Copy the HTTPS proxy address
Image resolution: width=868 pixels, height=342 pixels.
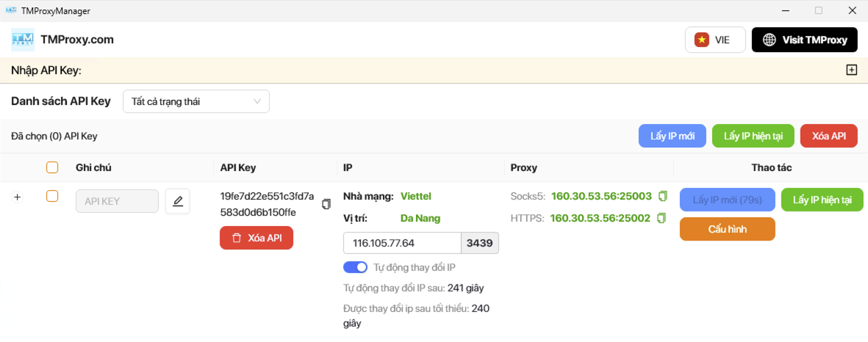661,218
